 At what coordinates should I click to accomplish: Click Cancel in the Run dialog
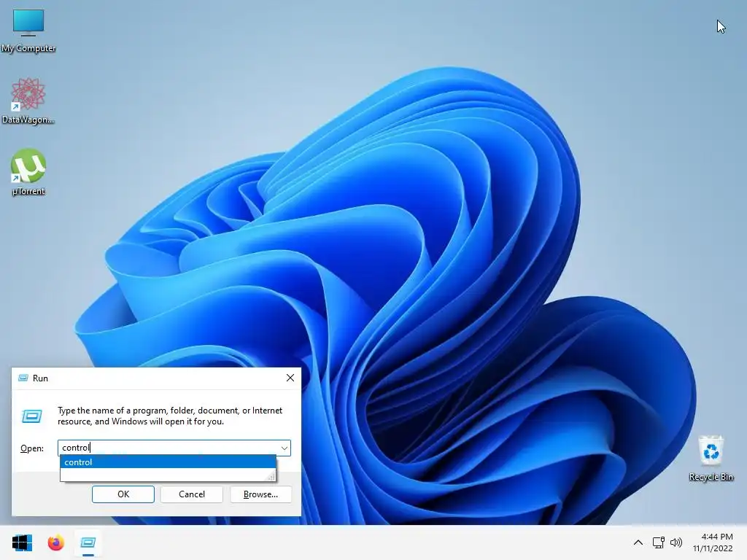tap(192, 494)
